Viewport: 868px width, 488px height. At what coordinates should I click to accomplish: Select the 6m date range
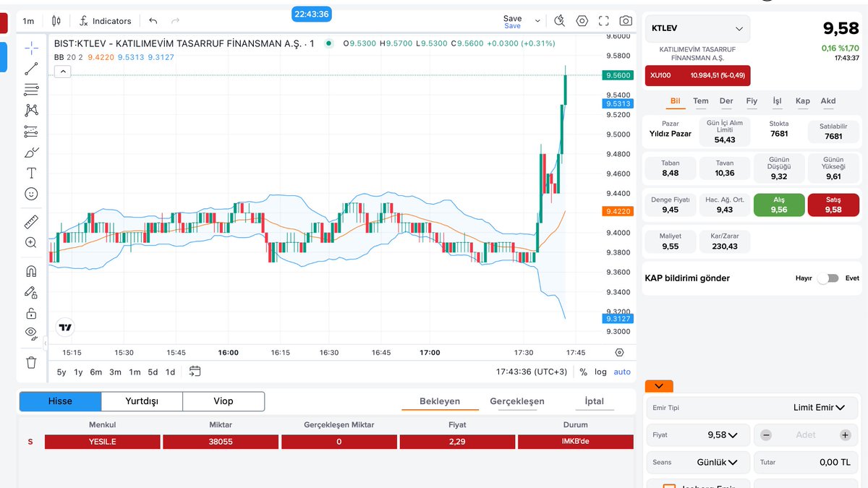pyautogui.click(x=96, y=372)
